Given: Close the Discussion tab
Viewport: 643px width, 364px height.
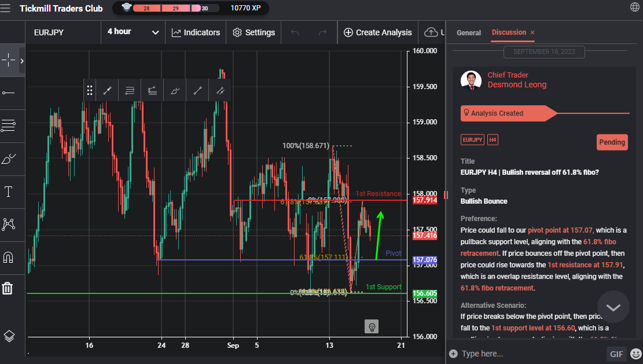Looking at the screenshot, I should (532, 32).
